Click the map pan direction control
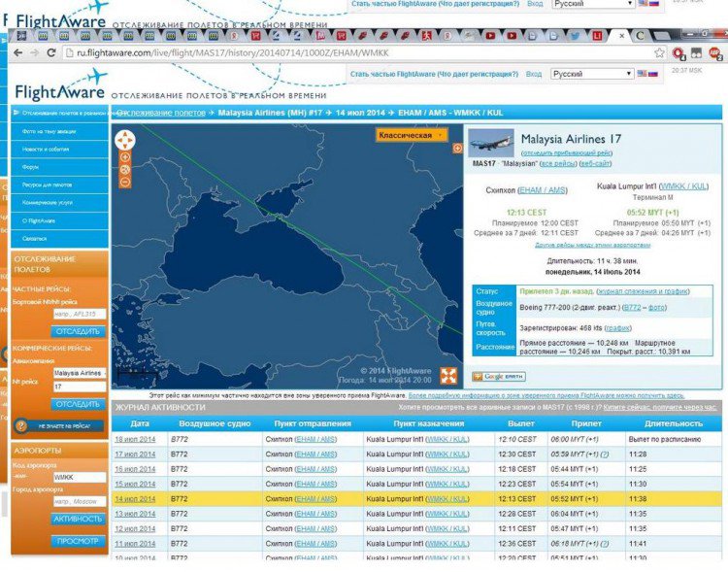 pyautogui.click(x=124, y=140)
